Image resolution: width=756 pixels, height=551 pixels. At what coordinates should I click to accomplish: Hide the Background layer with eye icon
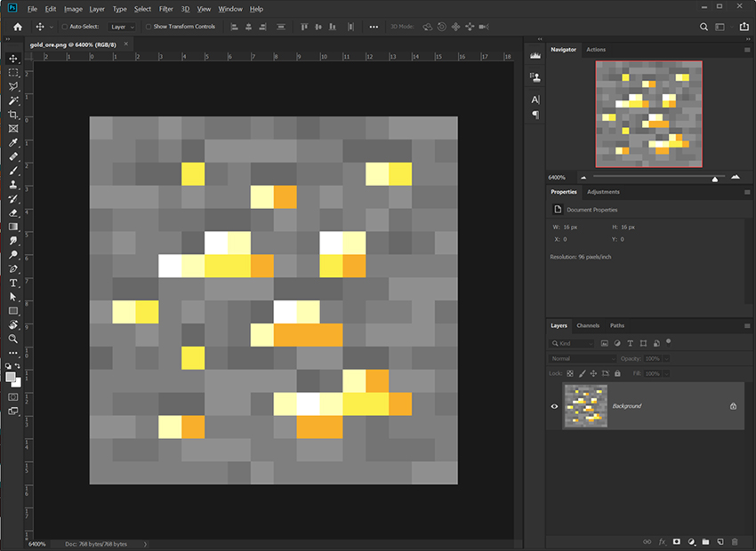pos(554,406)
